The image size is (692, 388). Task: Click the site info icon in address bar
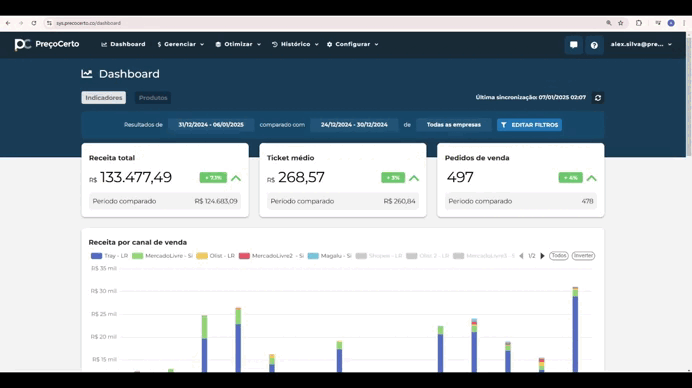[49, 23]
